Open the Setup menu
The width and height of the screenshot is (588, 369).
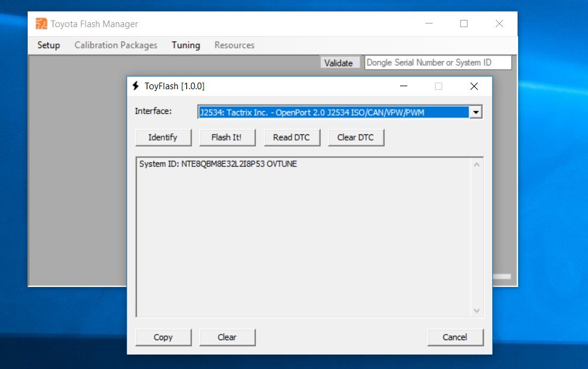point(48,45)
